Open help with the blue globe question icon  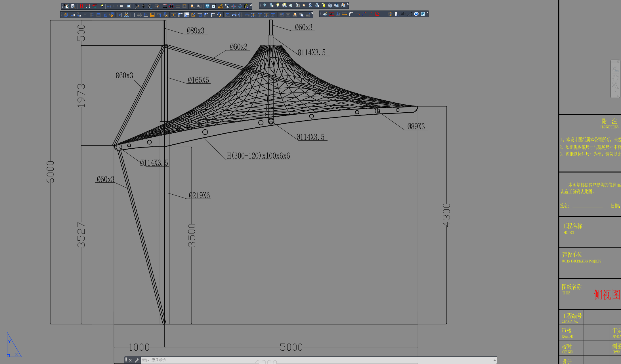[x=416, y=14]
